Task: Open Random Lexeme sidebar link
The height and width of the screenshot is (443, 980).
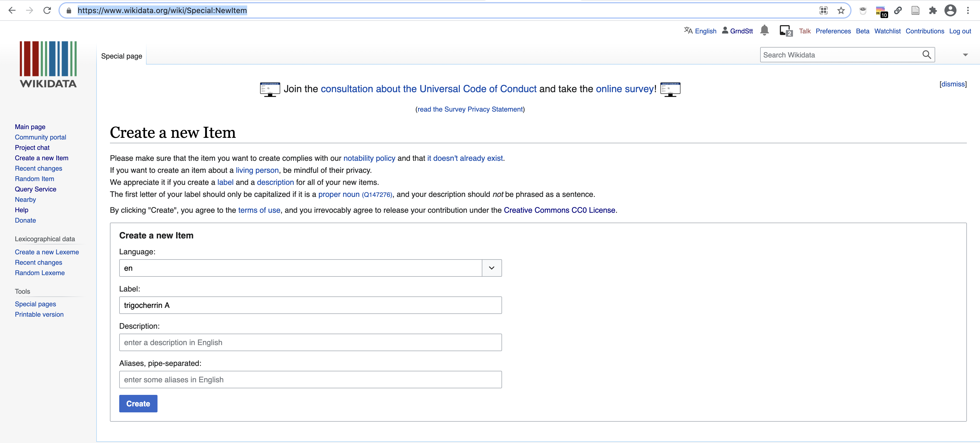Action: tap(40, 273)
